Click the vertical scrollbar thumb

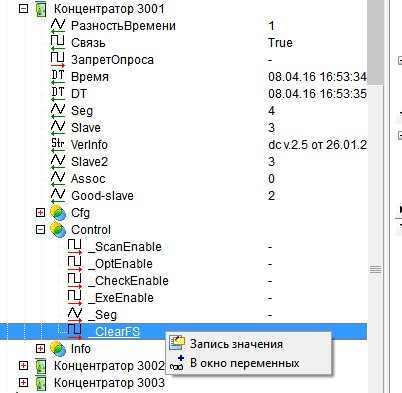[376, 42]
